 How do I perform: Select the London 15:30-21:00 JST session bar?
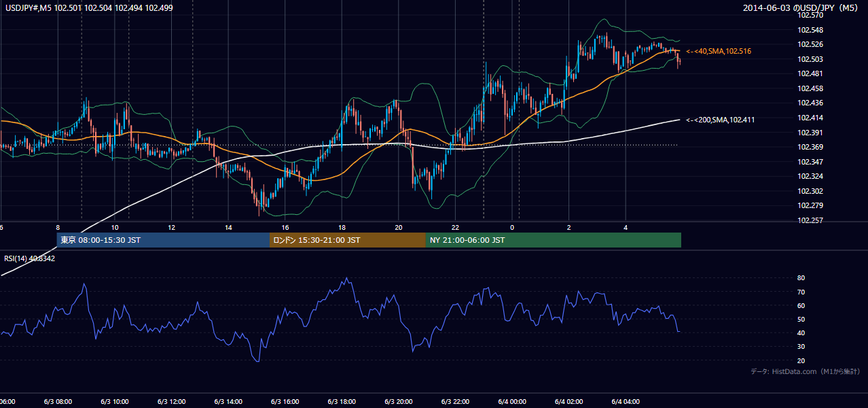348,240
